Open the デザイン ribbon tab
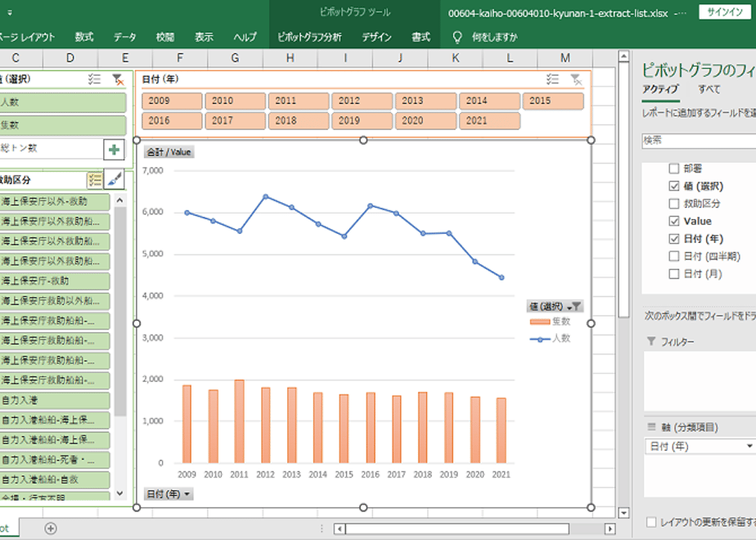 pyautogui.click(x=376, y=37)
